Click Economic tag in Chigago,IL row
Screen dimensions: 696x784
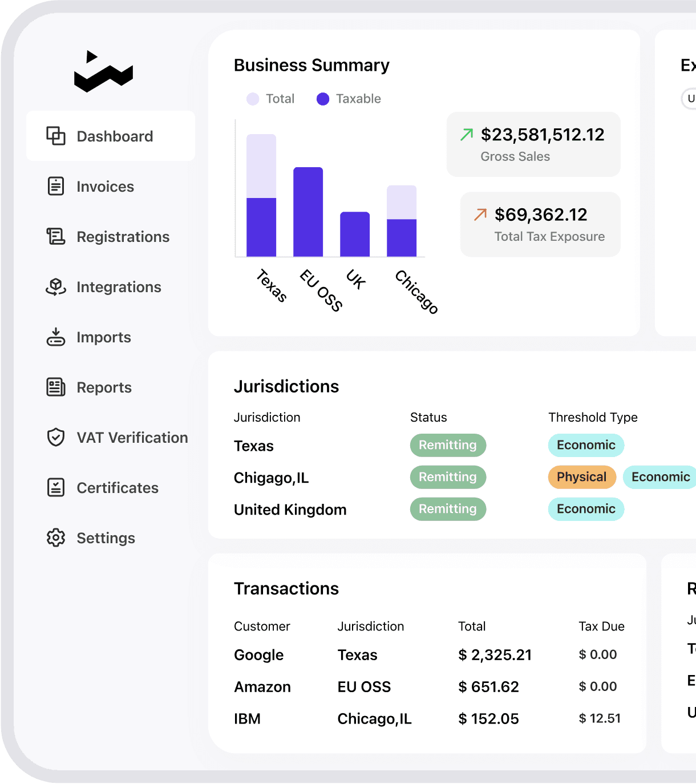pos(659,477)
